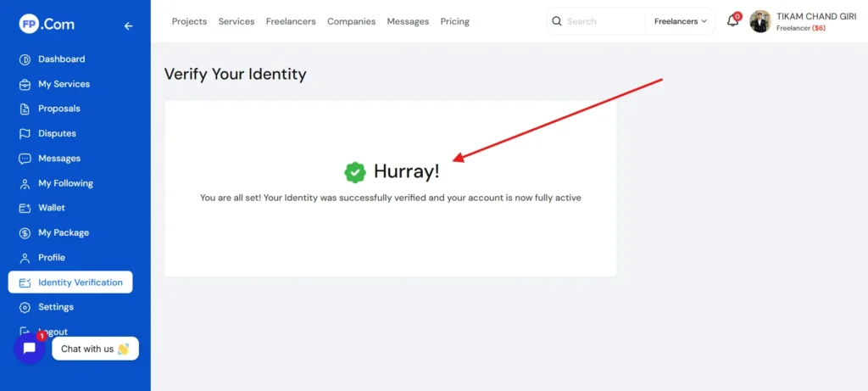Open the Projects menu item
Viewport: 868px width, 391px height.
[189, 21]
